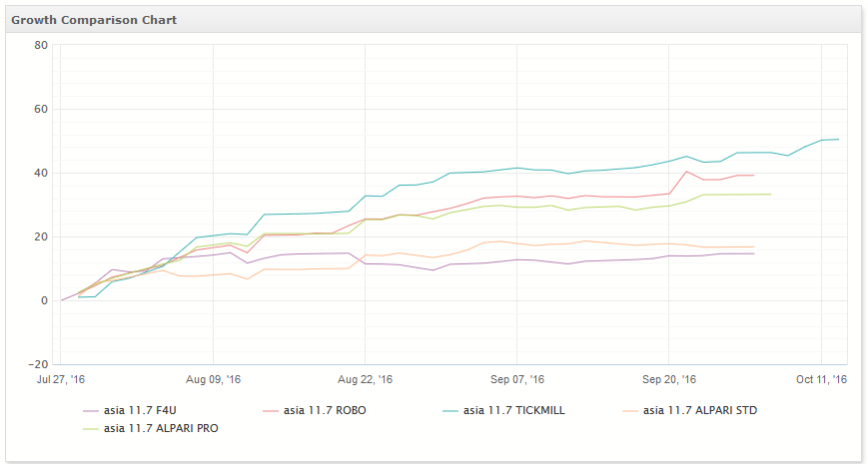Click the purple F4U legend line swatch
The height and width of the screenshot is (464, 868).
pyautogui.click(x=91, y=411)
